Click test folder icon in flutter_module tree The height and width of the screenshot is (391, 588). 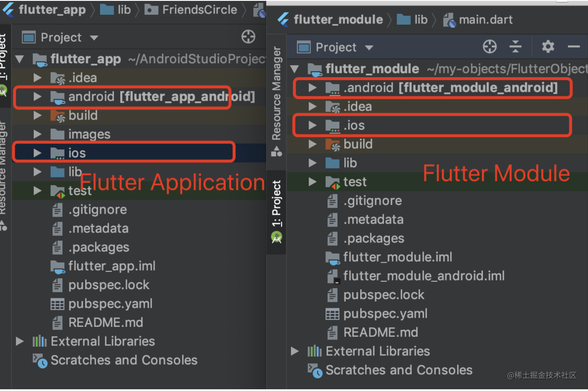333,182
